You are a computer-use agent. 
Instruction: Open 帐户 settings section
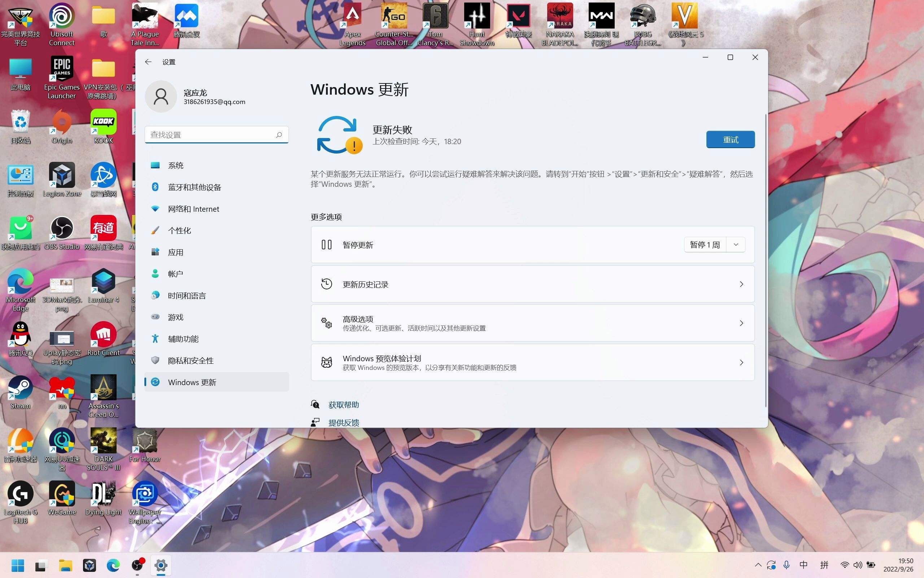217,274
